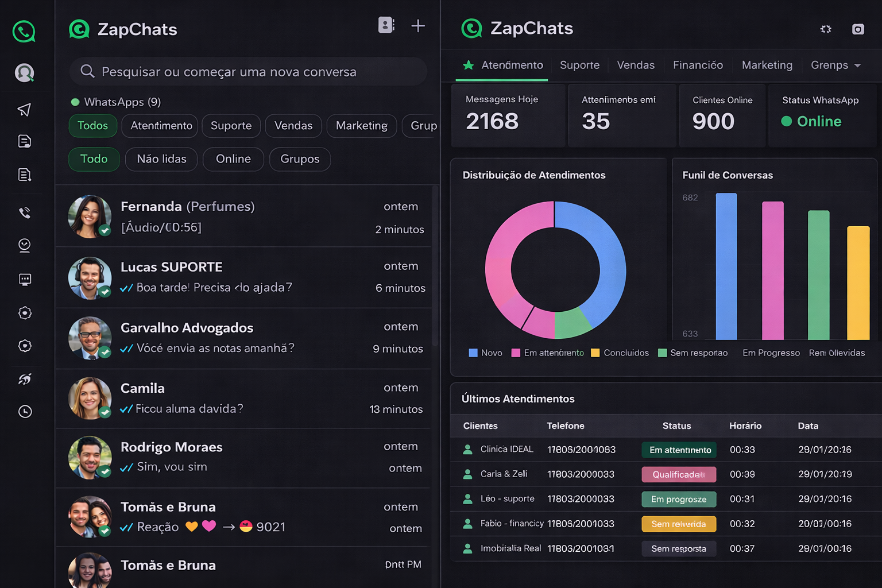Open the camera icon in the dashboard header

click(858, 29)
